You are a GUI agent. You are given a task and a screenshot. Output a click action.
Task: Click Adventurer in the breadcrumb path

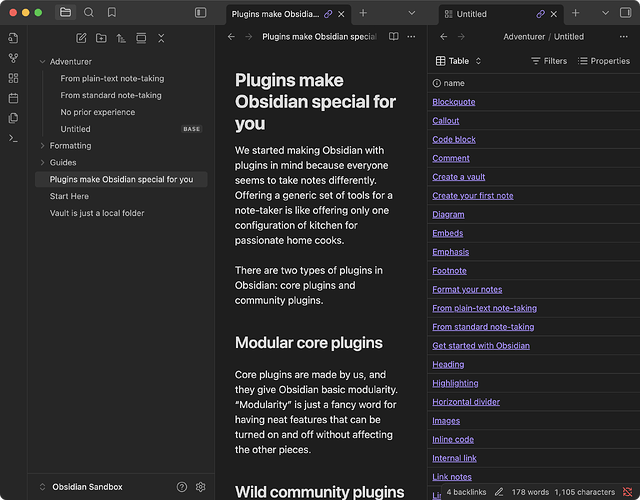tap(524, 37)
